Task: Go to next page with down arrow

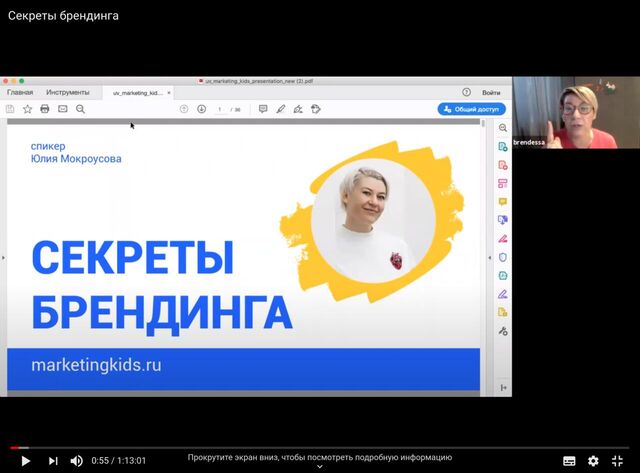Action: (201, 109)
